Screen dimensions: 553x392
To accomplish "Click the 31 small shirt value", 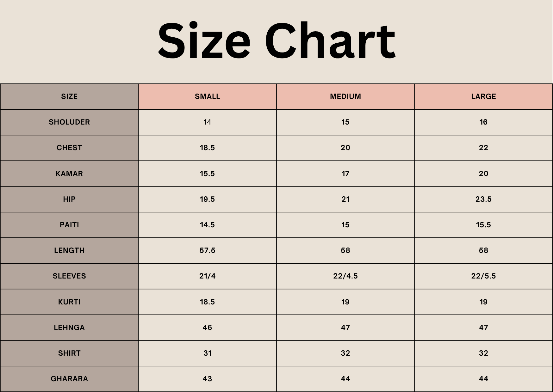I will coord(207,353).
